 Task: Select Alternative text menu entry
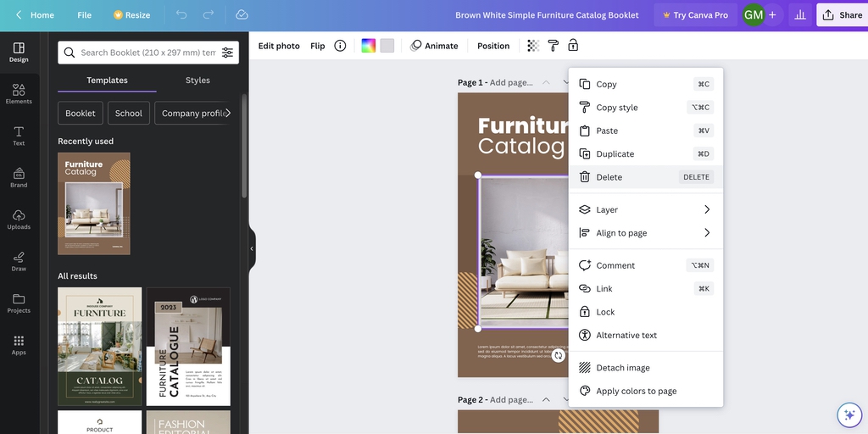coord(645,336)
